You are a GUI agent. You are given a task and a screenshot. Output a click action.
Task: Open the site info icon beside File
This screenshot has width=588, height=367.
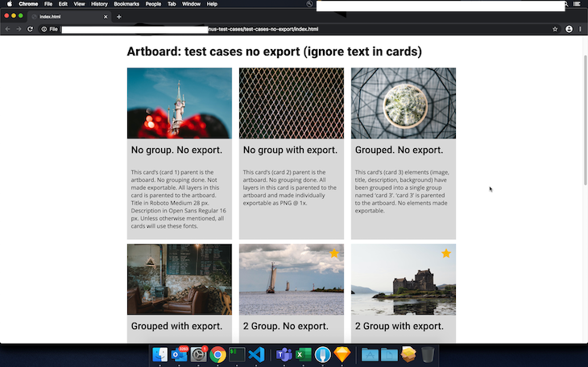tap(44, 29)
